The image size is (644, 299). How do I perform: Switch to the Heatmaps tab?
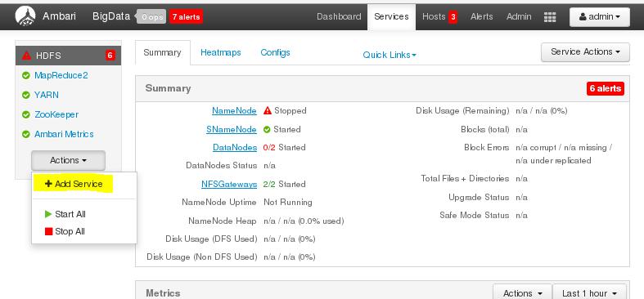(221, 52)
